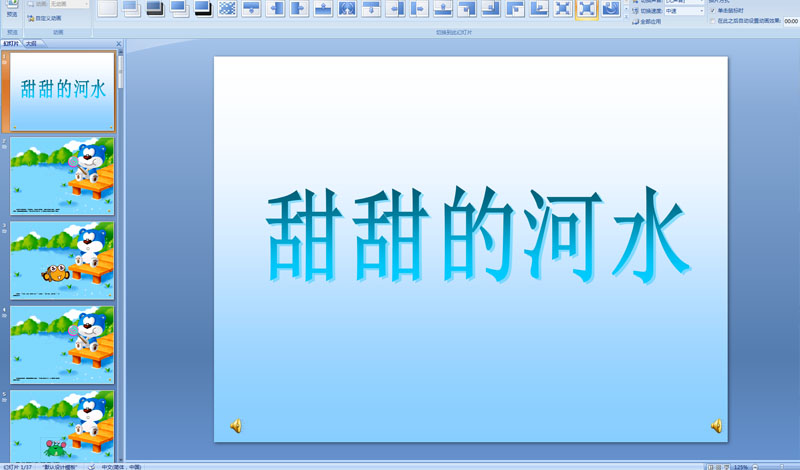The height and width of the screenshot is (470, 800).
Task: Select the cut-through-black transition with shadow
Action: click(x=204, y=8)
